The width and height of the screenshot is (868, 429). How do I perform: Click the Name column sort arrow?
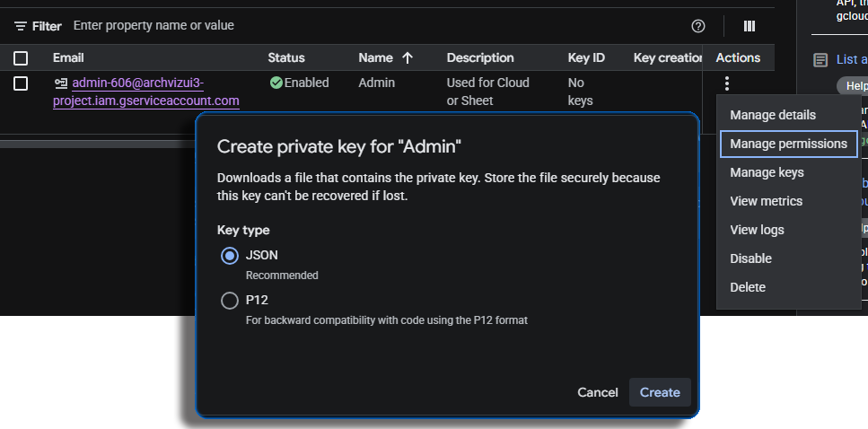click(408, 57)
